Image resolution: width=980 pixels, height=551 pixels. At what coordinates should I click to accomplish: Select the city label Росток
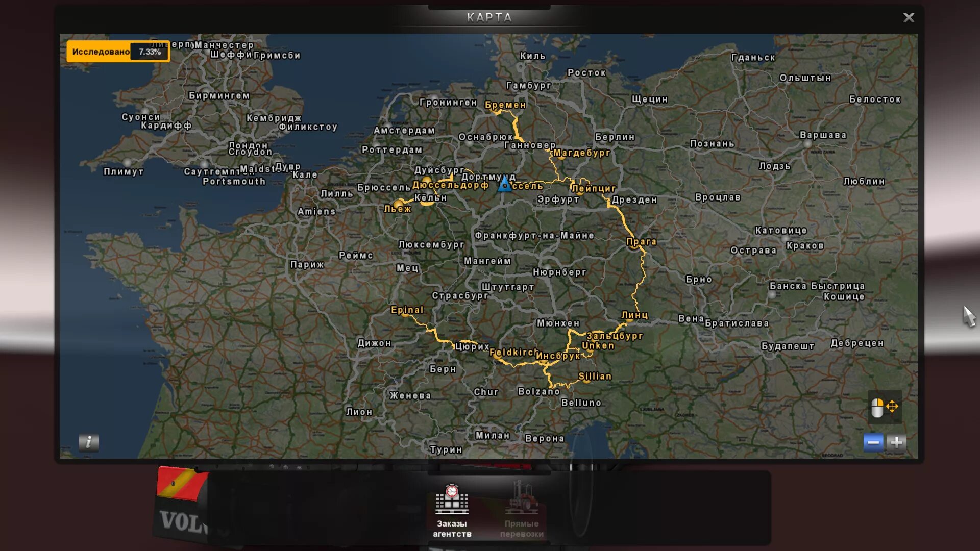(586, 73)
